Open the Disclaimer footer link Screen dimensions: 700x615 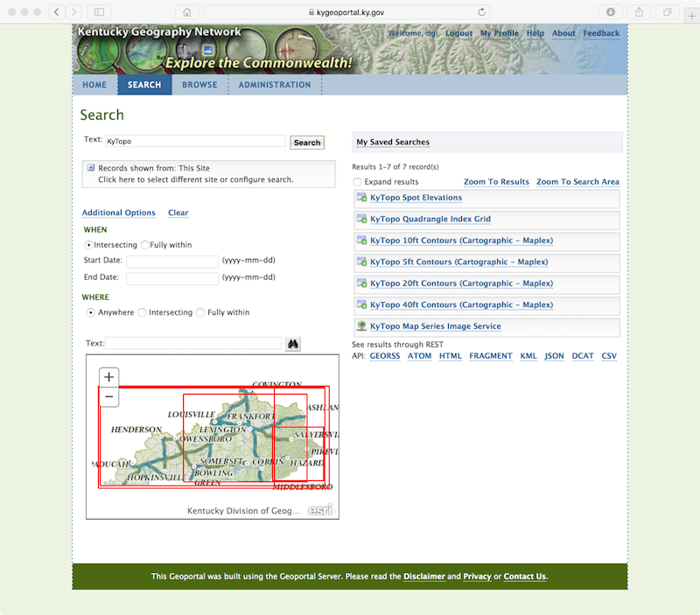(x=424, y=577)
